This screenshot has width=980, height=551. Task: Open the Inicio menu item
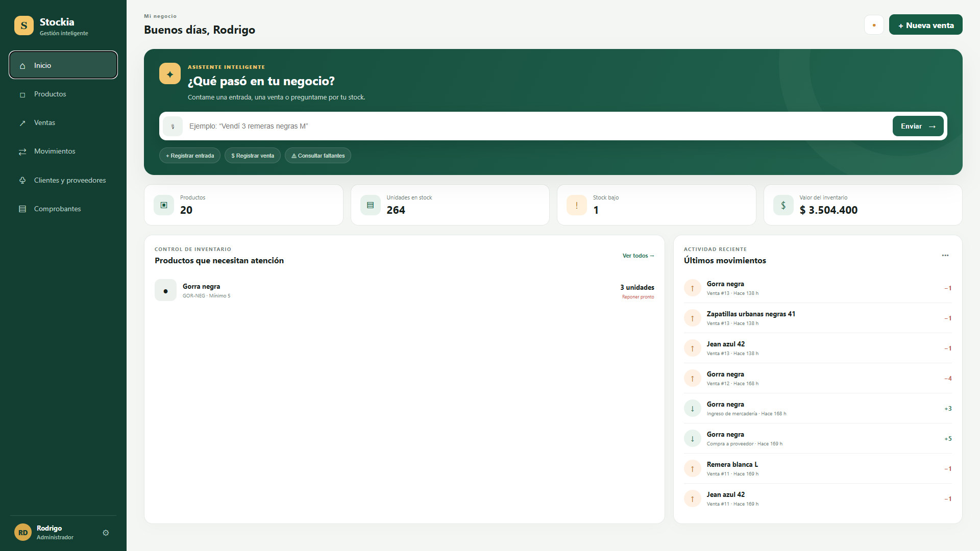coord(63,65)
